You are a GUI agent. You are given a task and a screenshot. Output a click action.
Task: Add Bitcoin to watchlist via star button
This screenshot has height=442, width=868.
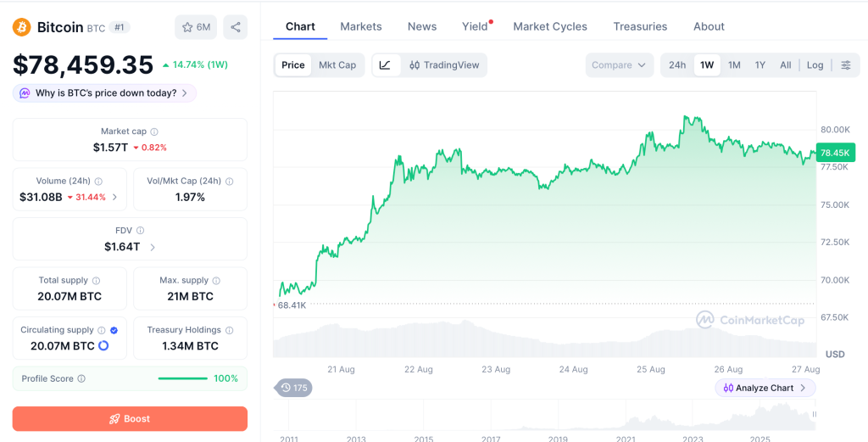(x=196, y=27)
